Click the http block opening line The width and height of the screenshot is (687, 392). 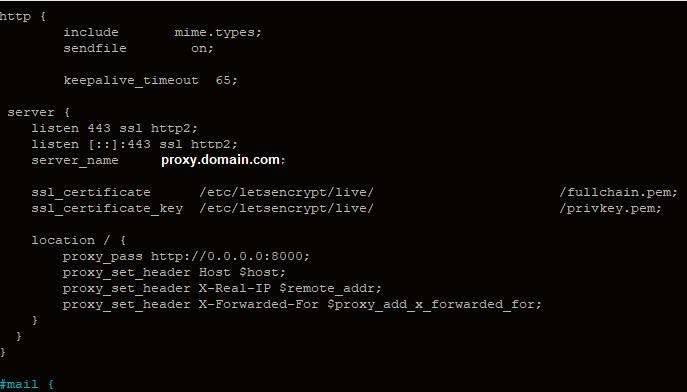click(23, 17)
